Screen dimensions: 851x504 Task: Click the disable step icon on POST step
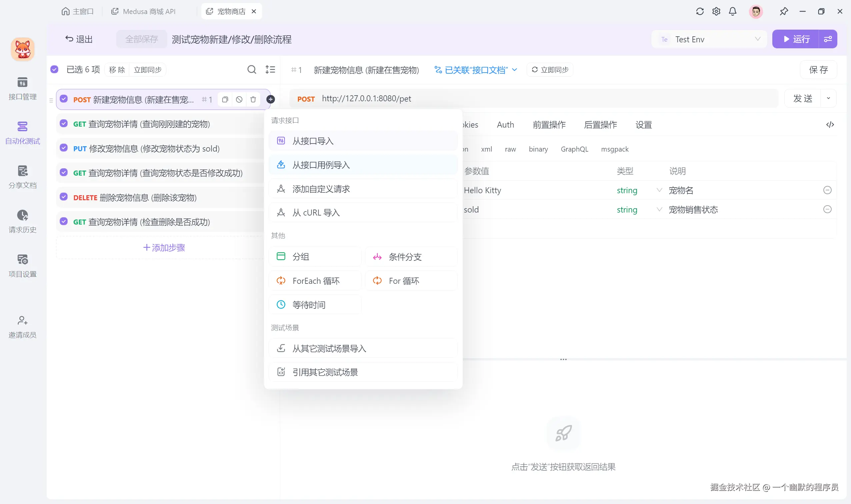point(239,100)
